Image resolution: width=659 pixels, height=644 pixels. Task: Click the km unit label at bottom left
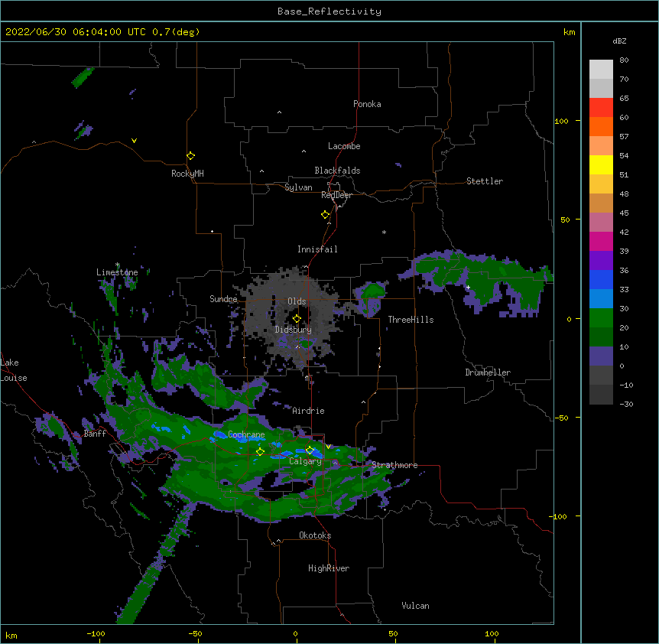[11, 636]
